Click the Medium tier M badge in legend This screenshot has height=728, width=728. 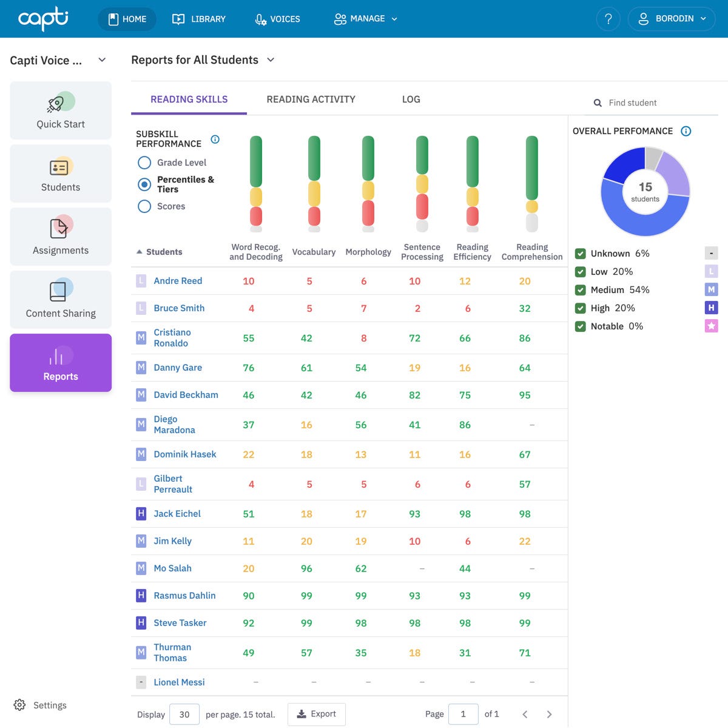pos(712,289)
